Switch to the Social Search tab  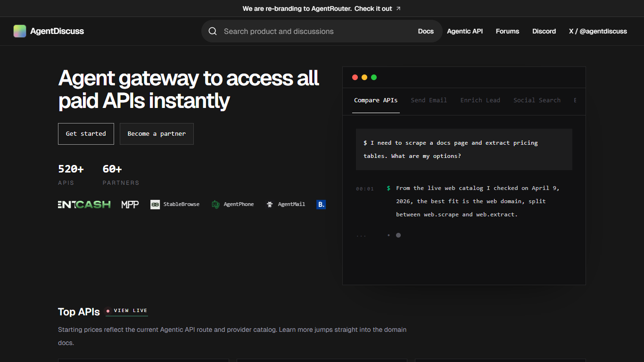pos(537,100)
